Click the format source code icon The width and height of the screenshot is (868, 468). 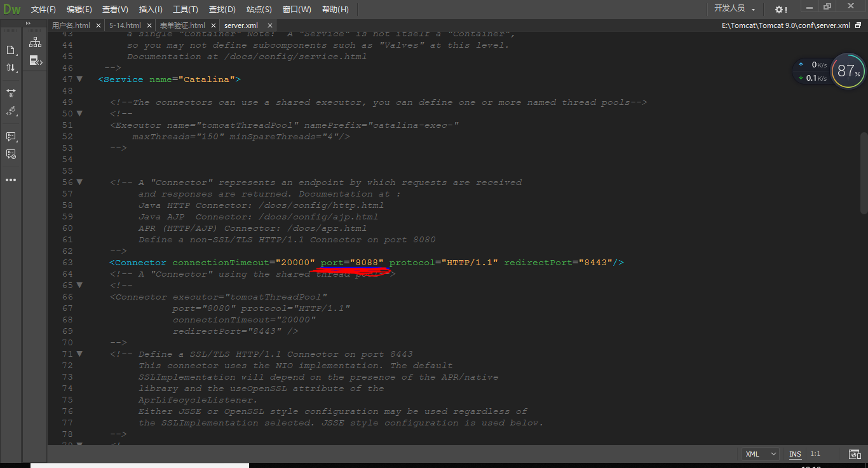(x=11, y=111)
